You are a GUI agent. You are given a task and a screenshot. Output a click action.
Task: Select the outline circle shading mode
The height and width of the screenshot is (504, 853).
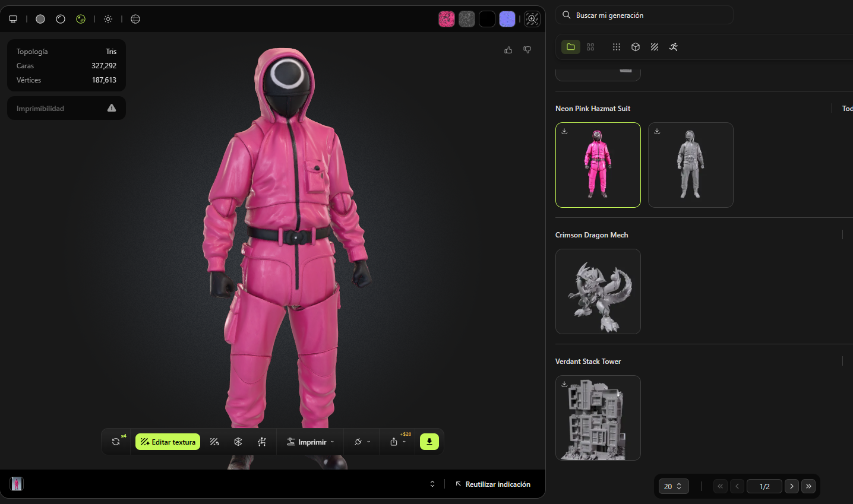[x=61, y=19]
